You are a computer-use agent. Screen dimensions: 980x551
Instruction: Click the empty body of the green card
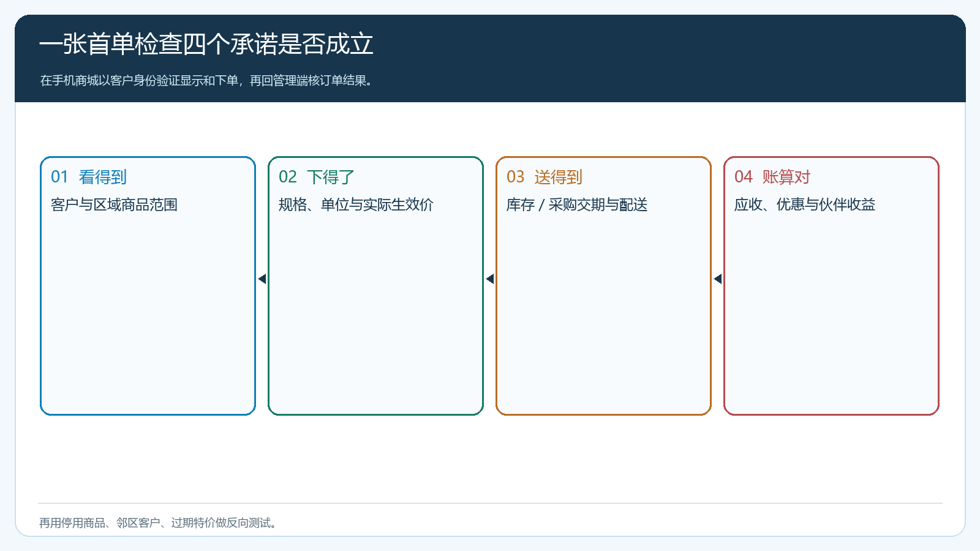(x=375, y=312)
